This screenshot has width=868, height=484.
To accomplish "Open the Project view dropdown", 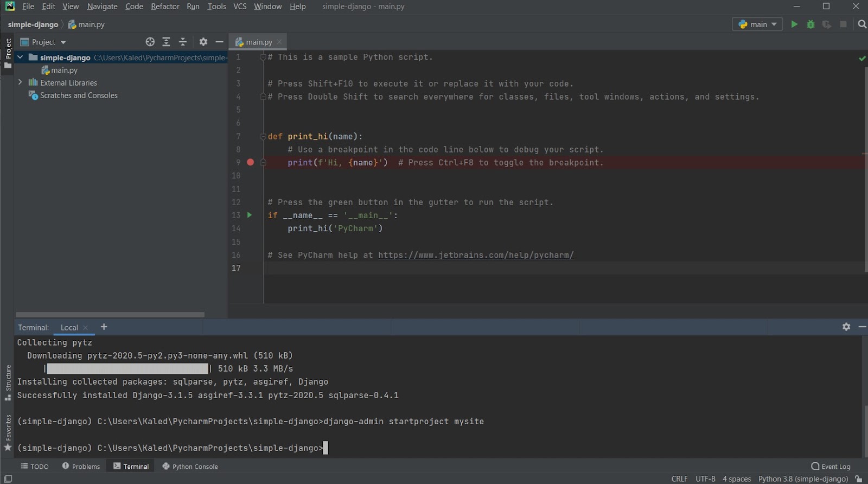I will pyautogui.click(x=43, y=42).
